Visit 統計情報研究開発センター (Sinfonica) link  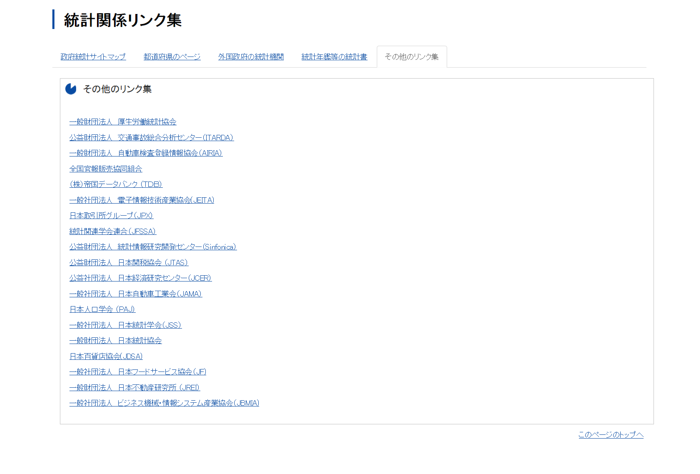click(153, 247)
